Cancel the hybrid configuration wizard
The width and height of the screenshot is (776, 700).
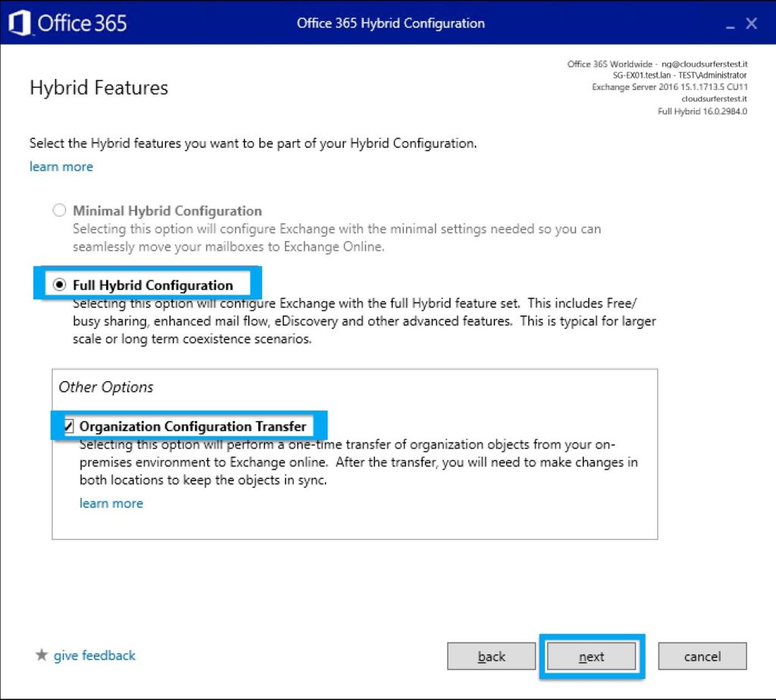tap(702, 656)
